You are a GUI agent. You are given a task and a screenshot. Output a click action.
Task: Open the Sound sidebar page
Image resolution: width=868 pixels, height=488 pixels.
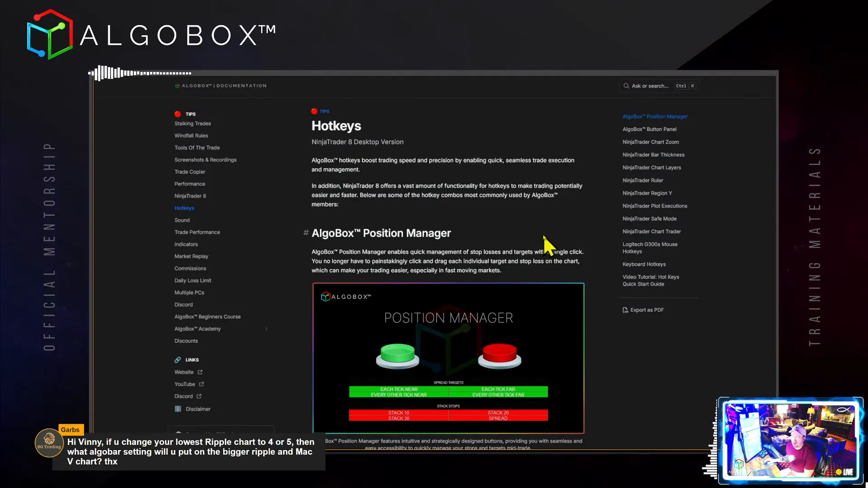(182, 221)
